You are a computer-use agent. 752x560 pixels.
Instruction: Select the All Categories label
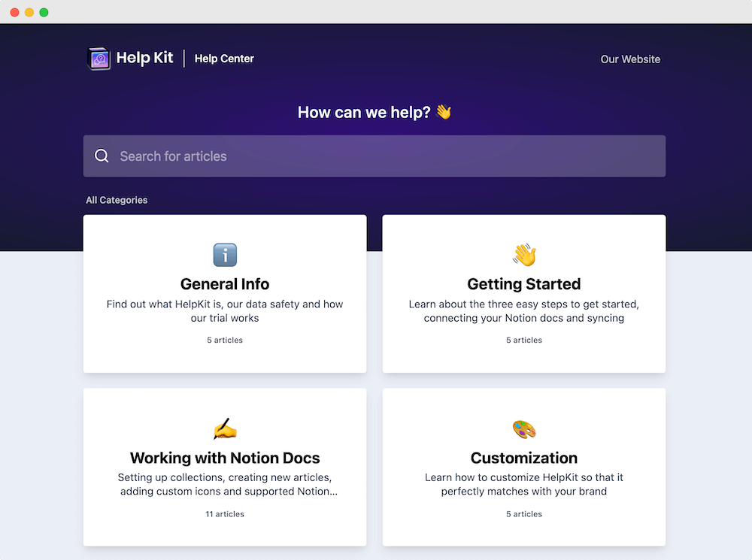pos(117,200)
